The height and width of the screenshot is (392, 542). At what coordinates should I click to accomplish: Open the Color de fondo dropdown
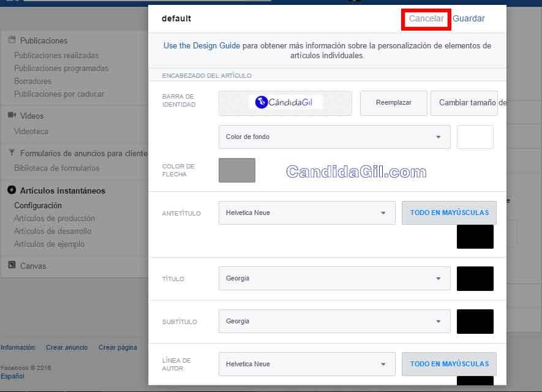tap(334, 137)
